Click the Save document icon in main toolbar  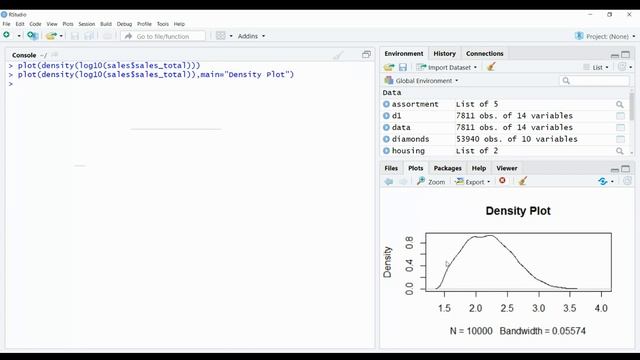pos(75,36)
